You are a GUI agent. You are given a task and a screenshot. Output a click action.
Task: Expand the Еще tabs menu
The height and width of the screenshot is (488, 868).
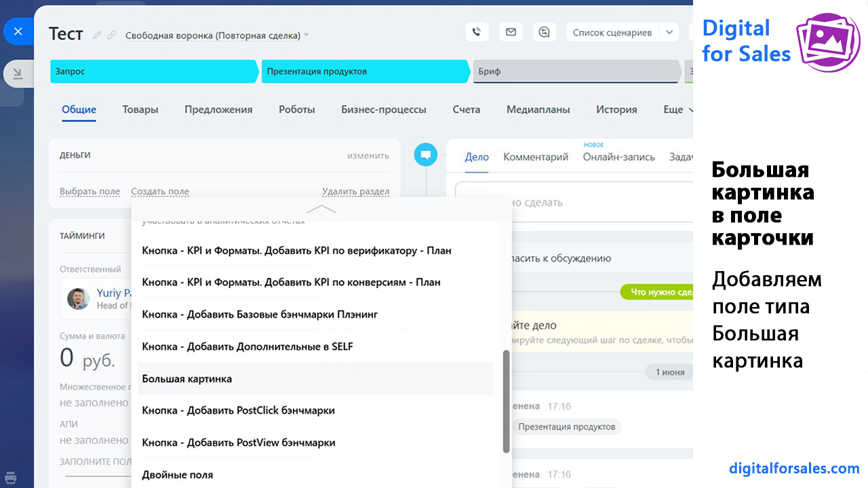[678, 110]
